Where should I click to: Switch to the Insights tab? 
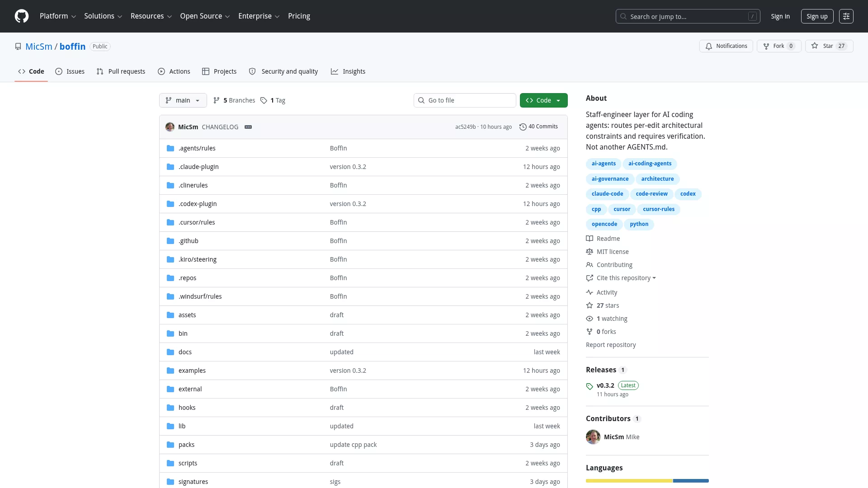348,71
